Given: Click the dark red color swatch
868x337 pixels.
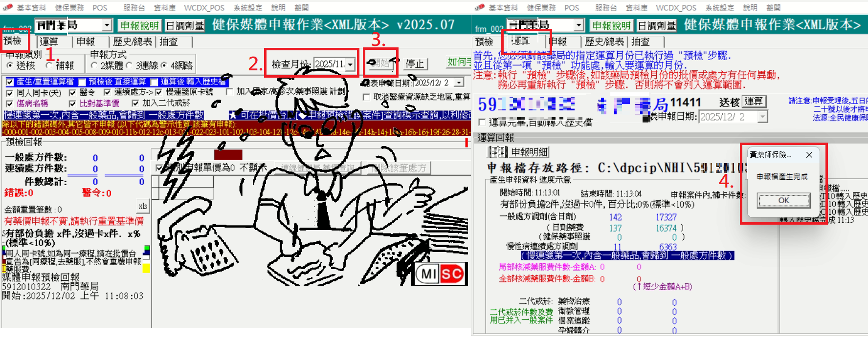Looking at the screenshot, I should pyautogui.click(x=228, y=155).
